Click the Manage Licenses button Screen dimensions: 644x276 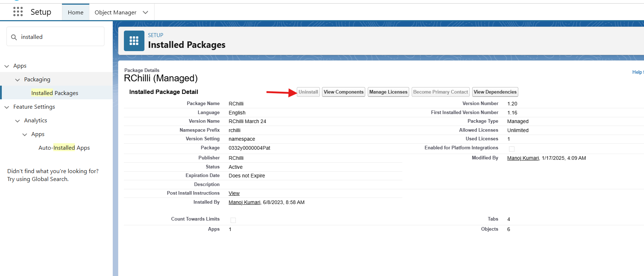[388, 92]
